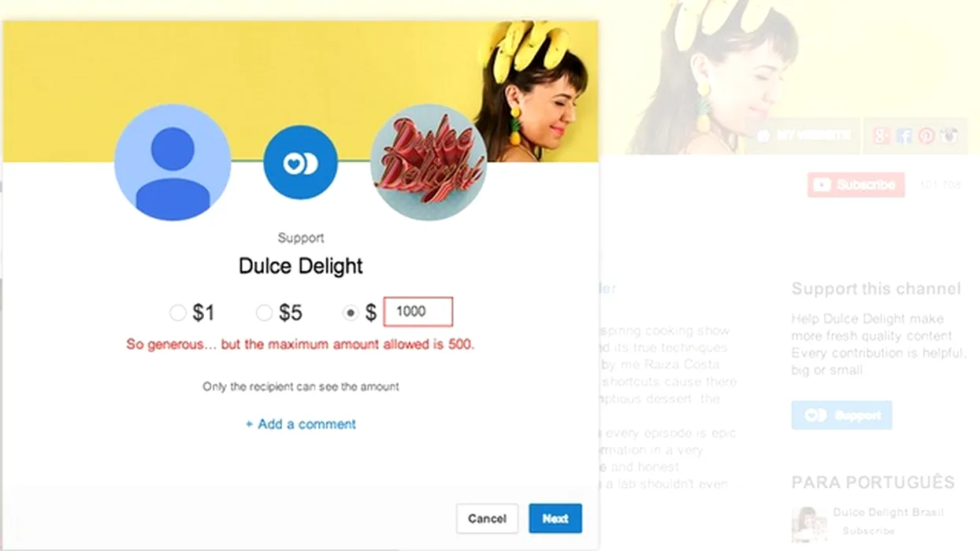Image resolution: width=980 pixels, height=551 pixels.
Task: Open the Facebook social icon
Action: click(x=904, y=135)
